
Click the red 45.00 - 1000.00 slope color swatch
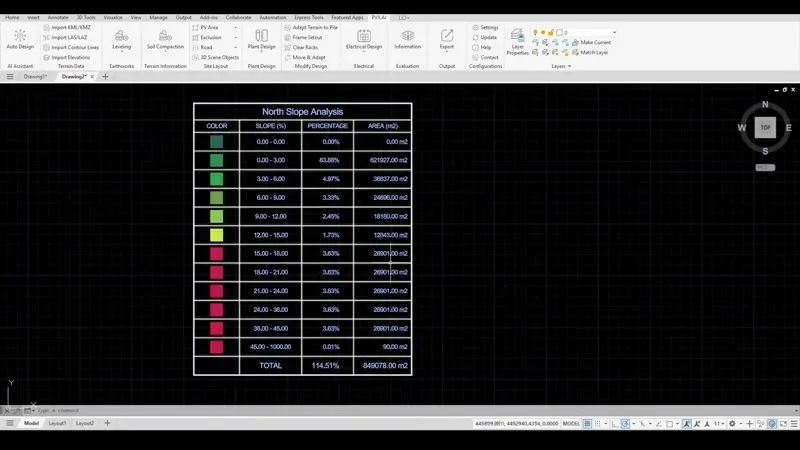coord(216,347)
